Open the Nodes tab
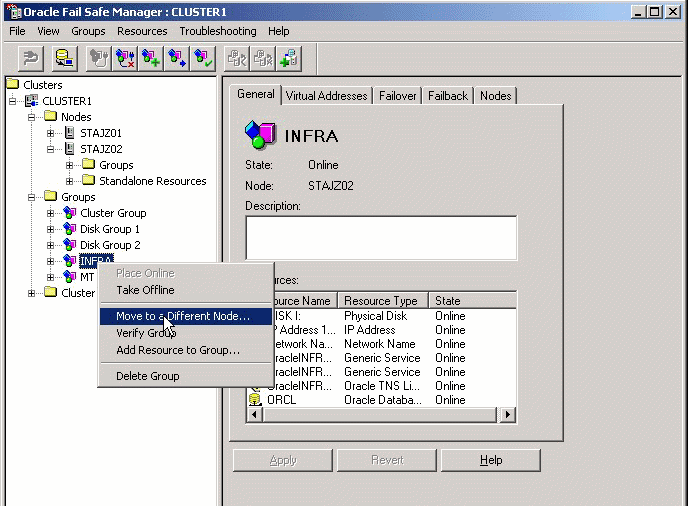 click(x=496, y=96)
